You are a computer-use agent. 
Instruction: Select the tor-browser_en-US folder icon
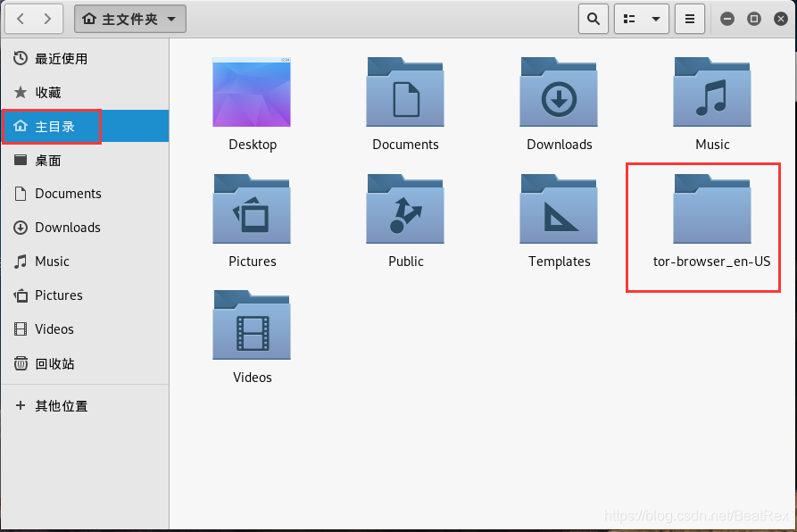point(712,209)
